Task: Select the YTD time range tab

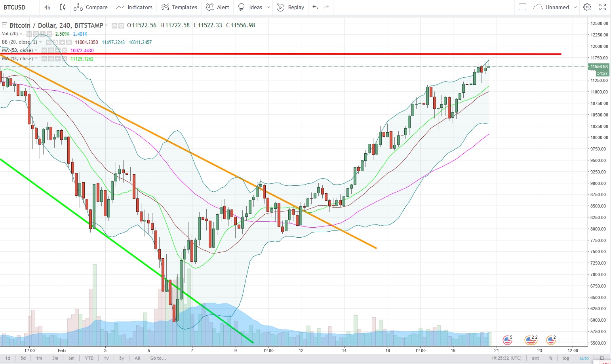Action: pyautogui.click(x=89, y=358)
